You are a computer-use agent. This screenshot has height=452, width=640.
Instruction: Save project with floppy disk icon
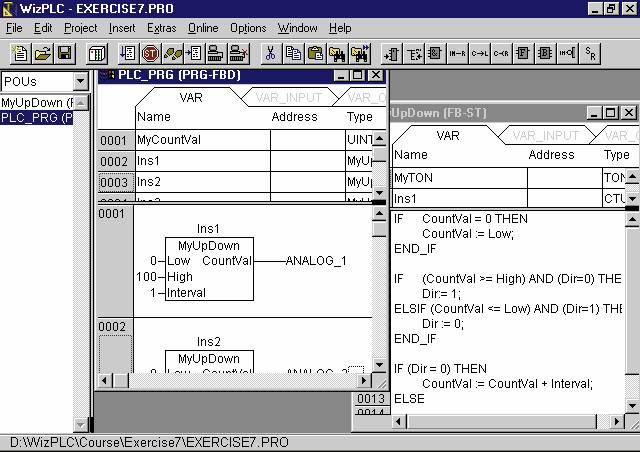(x=64, y=53)
